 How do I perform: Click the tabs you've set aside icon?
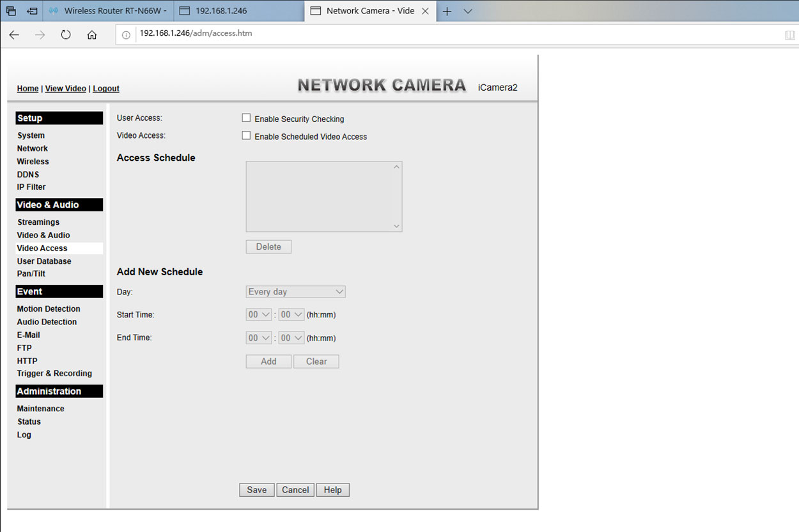10,11
